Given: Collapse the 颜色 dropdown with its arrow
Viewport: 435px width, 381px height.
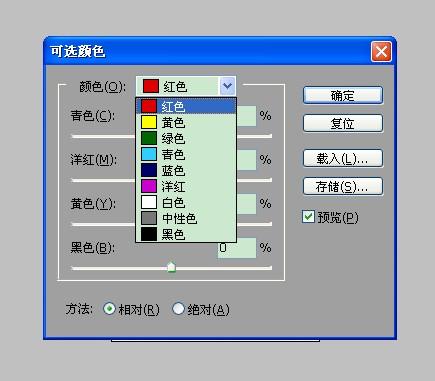Looking at the screenshot, I should [x=227, y=86].
